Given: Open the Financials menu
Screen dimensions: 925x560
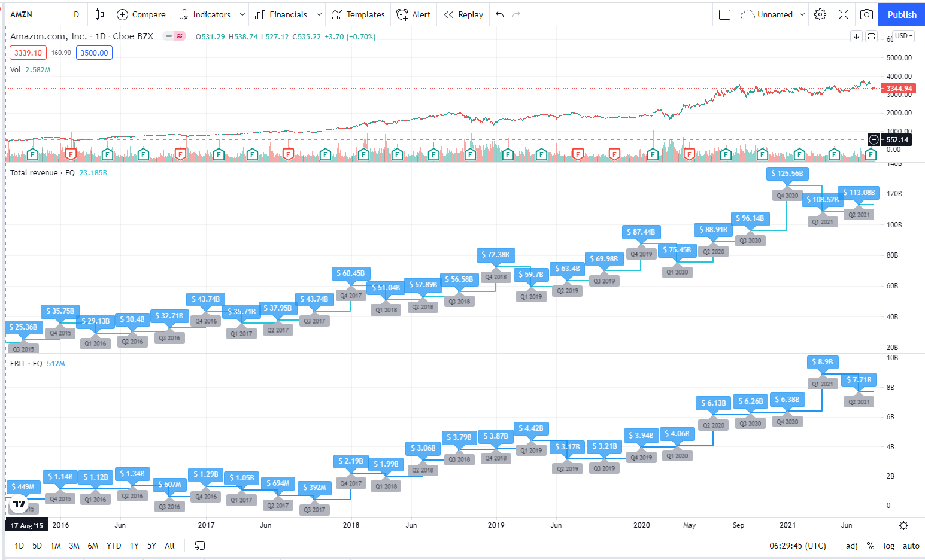Looking at the screenshot, I should 281,14.
